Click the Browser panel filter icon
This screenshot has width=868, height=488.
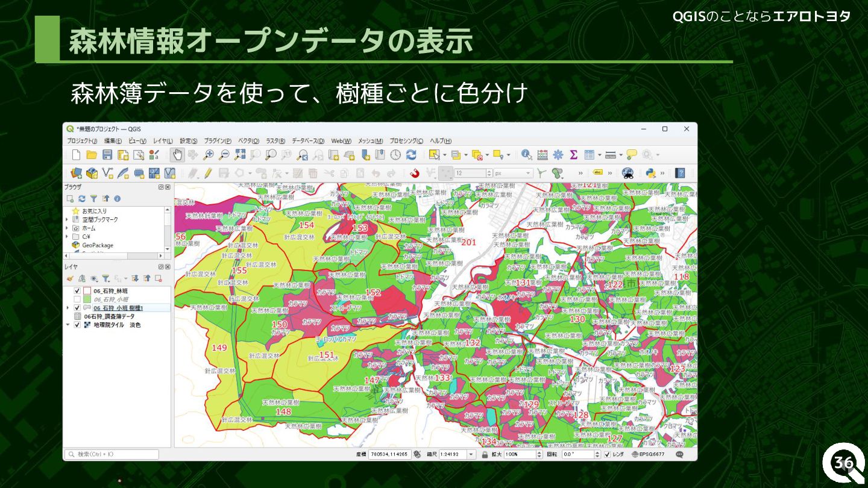click(93, 198)
